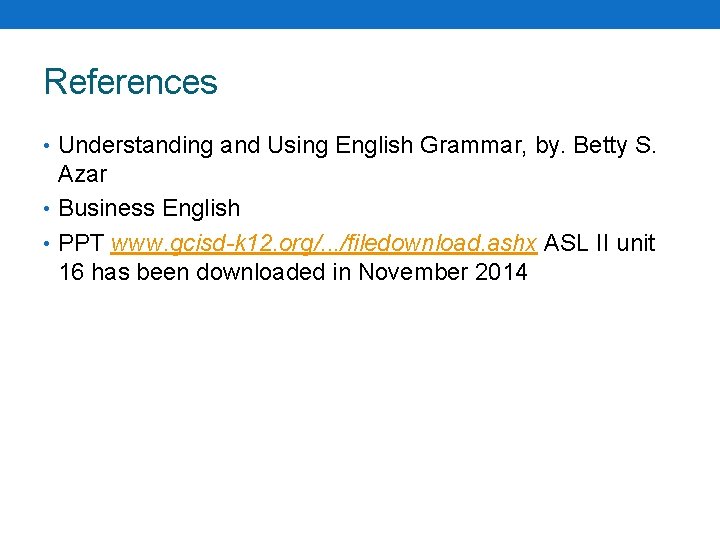Screen dimensions: 720x540
Task: Click the name Betty S. in the reference
Action: [615, 146]
